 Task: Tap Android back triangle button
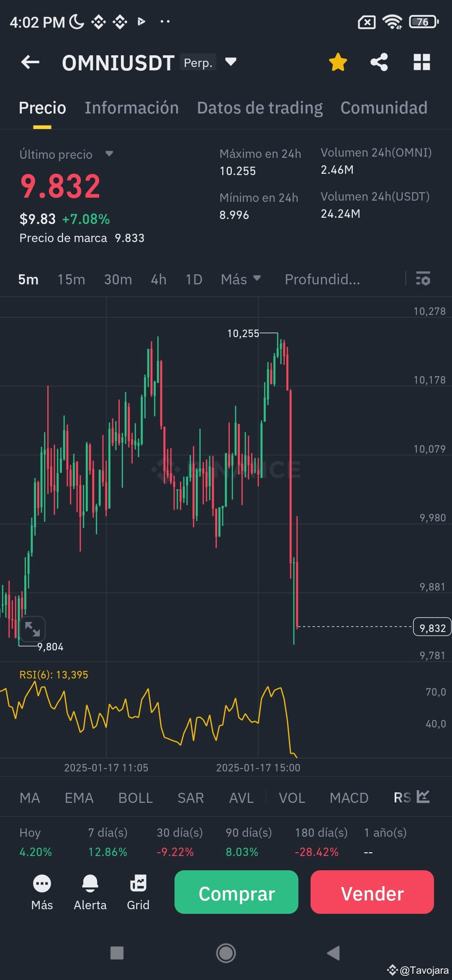point(333,953)
